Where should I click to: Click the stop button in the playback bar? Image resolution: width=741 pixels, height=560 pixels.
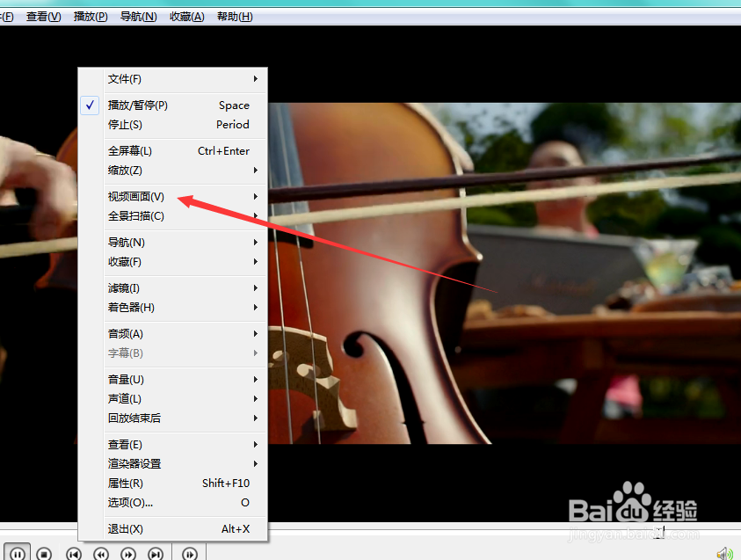[44, 553]
